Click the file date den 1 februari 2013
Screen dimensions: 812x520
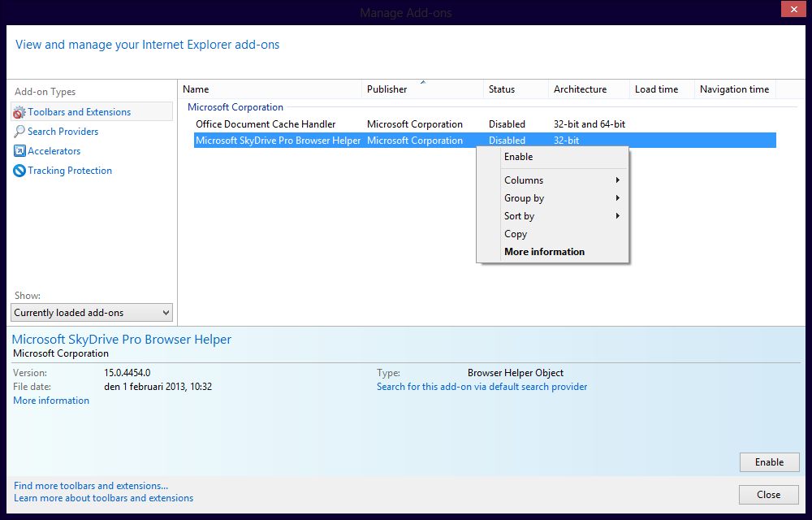(x=158, y=387)
